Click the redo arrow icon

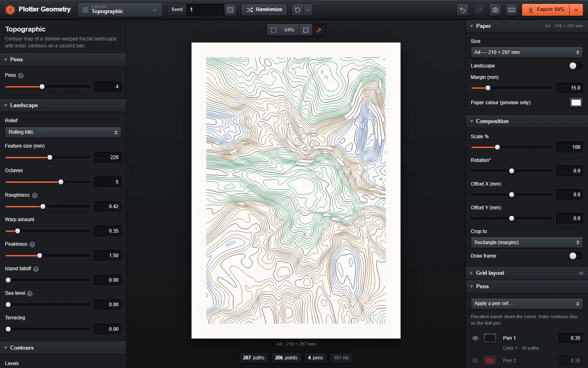[x=479, y=10]
